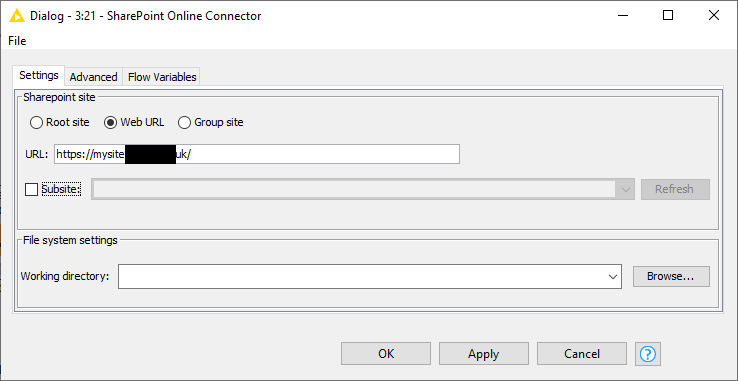Image resolution: width=738 pixels, height=381 pixels.
Task: Choose the Group site radio option
Action: coord(184,123)
